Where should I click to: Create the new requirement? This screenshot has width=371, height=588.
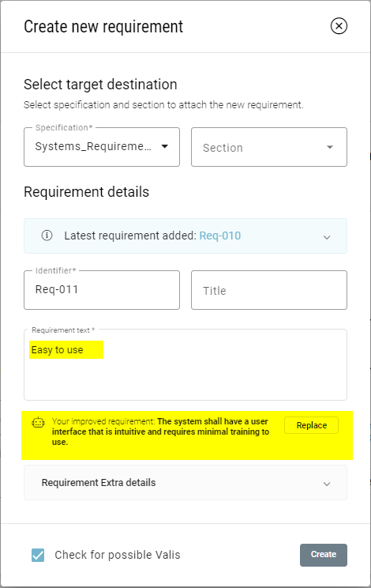point(324,555)
